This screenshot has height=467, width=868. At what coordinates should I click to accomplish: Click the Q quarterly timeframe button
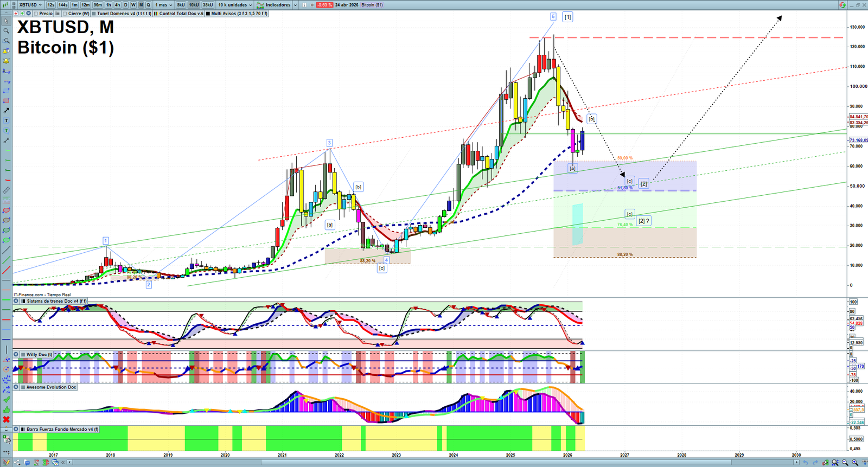(148, 5)
